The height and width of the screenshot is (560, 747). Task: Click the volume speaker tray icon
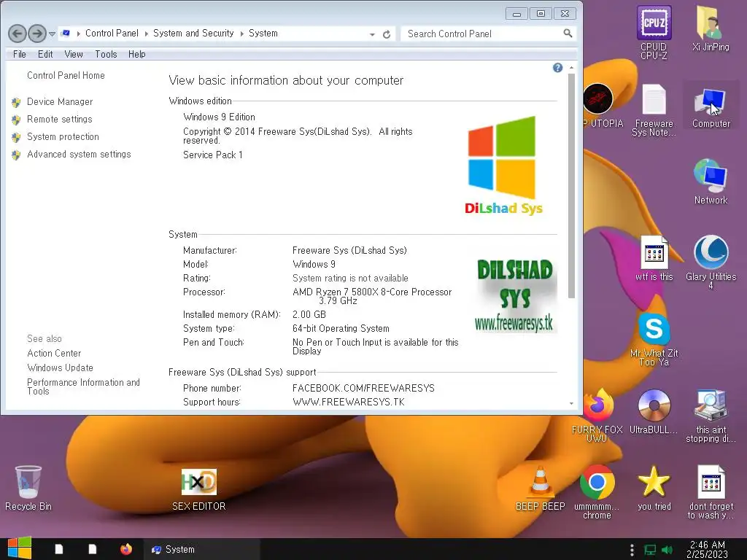[667, 550]
